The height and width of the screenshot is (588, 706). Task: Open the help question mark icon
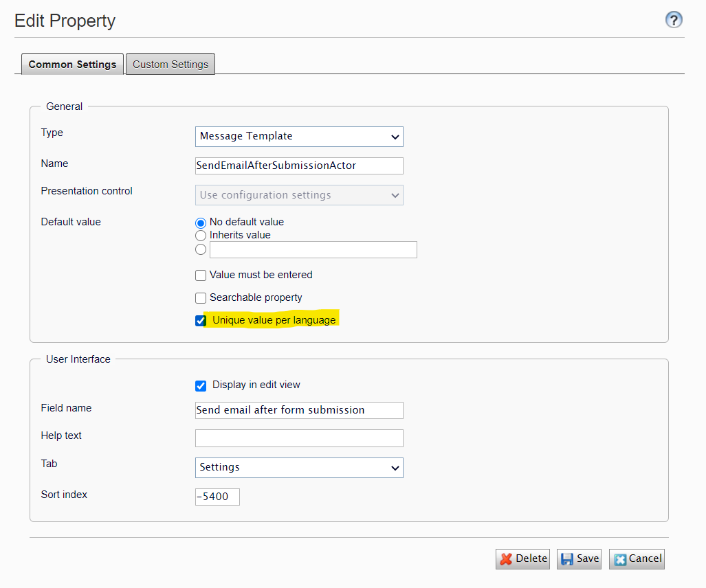click(x=674, y=20)
